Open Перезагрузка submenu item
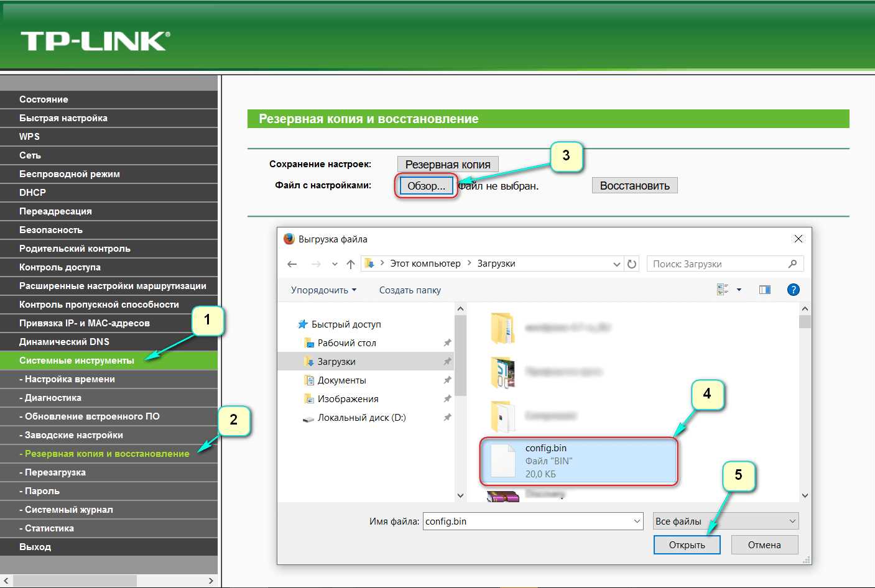Screen dimensions: 875x588 [109, 472]
